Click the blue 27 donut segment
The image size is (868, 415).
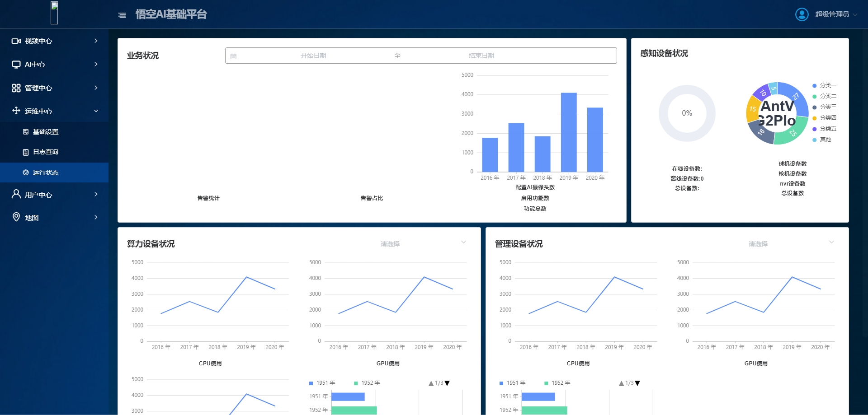(796, 96)
